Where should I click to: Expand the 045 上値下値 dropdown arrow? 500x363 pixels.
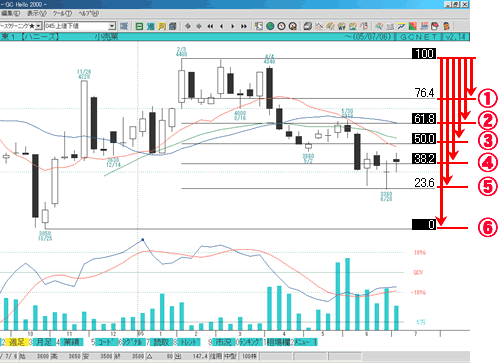click(112, 26)
